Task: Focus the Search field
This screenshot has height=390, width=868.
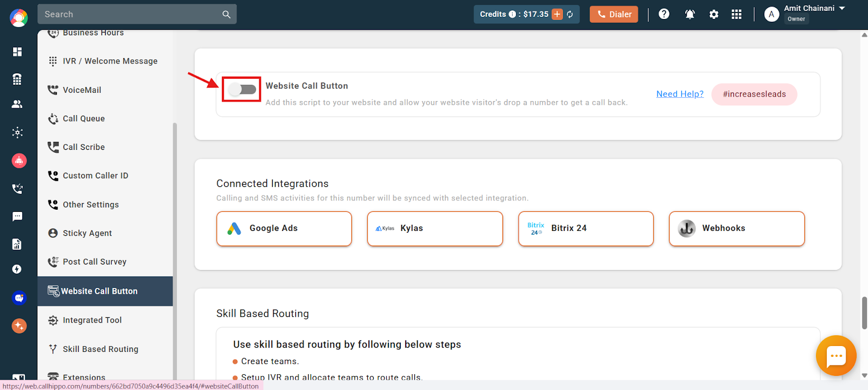Action: 137,14
